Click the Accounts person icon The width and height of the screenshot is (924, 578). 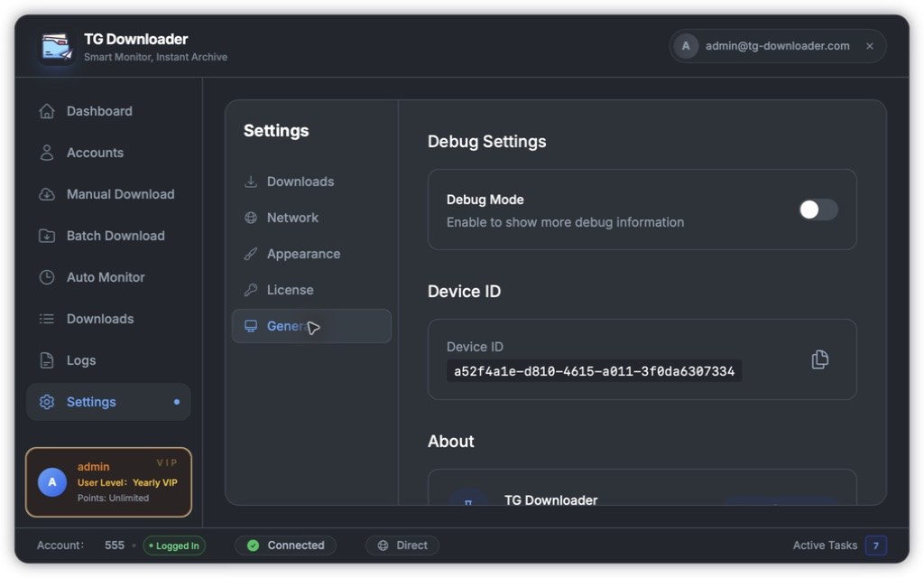point(47,153)
